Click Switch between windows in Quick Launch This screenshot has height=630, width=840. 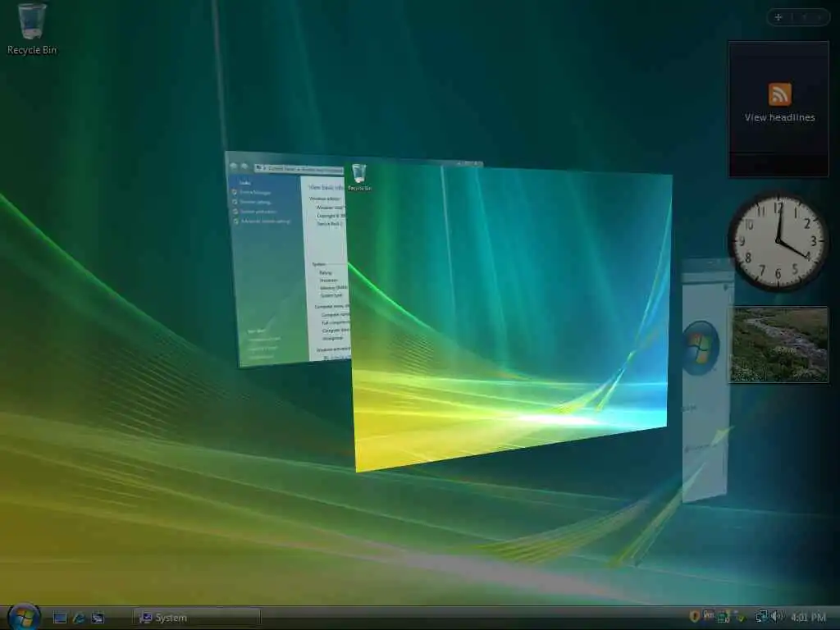coord(98,619)
